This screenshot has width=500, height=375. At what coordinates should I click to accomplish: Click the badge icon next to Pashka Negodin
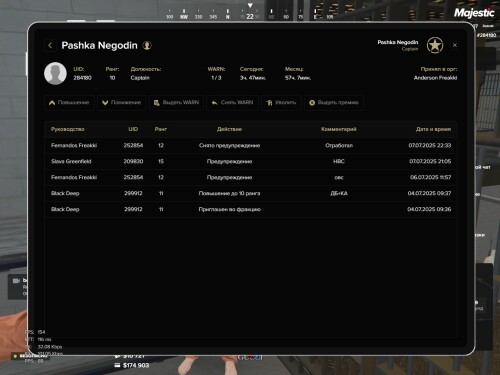[x=147, y=45]
